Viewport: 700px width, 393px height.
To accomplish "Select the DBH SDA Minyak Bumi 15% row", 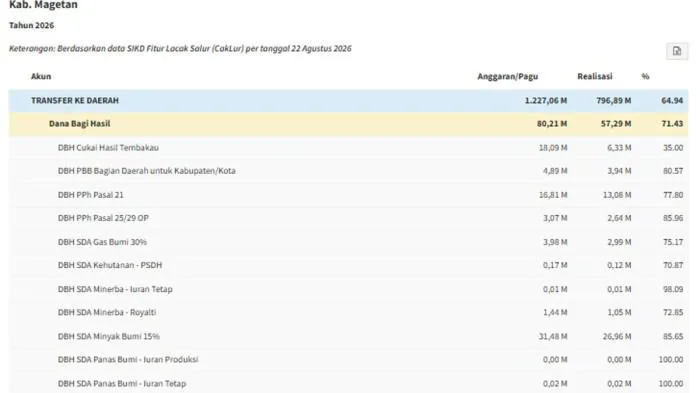I will (x=348, y=336).
